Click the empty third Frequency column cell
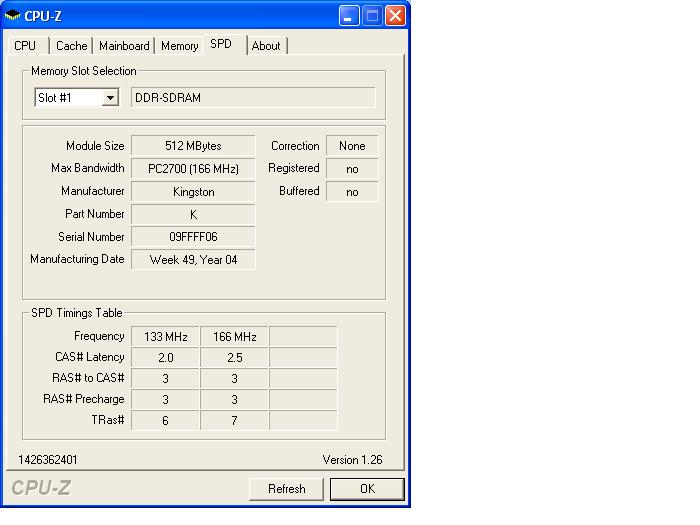 tap(304, 337)
